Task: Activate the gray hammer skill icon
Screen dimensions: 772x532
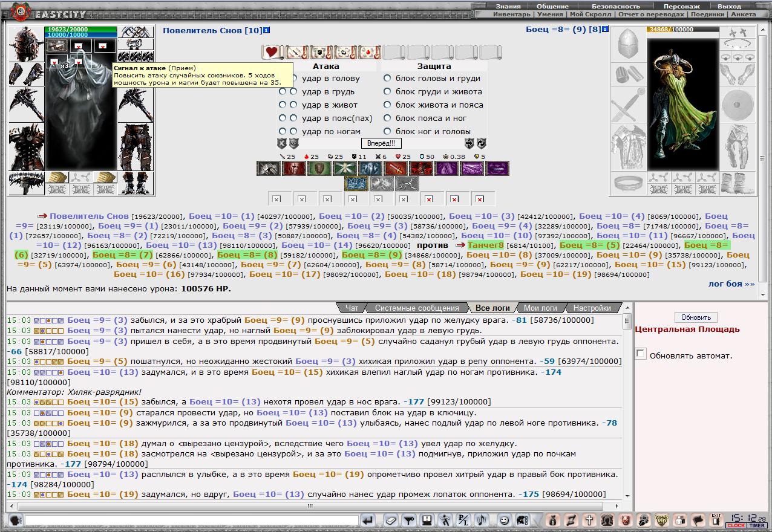Action: point(268,169)
